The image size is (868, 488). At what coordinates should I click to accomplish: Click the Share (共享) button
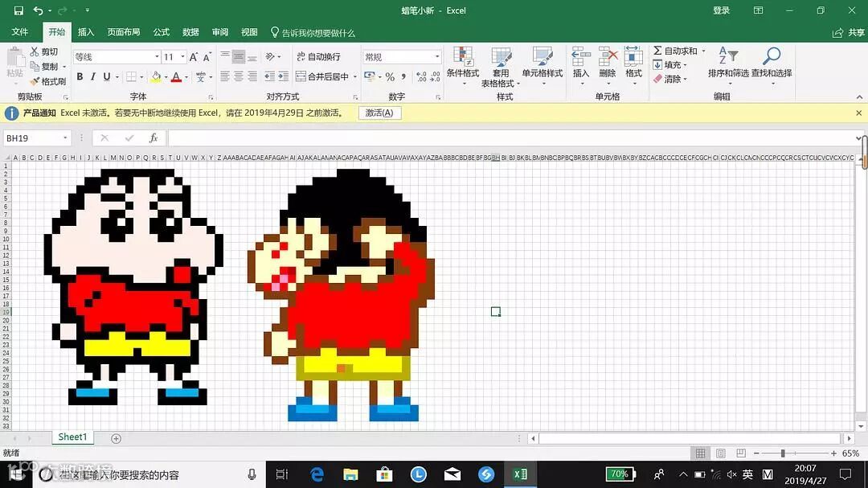(849, 33)
